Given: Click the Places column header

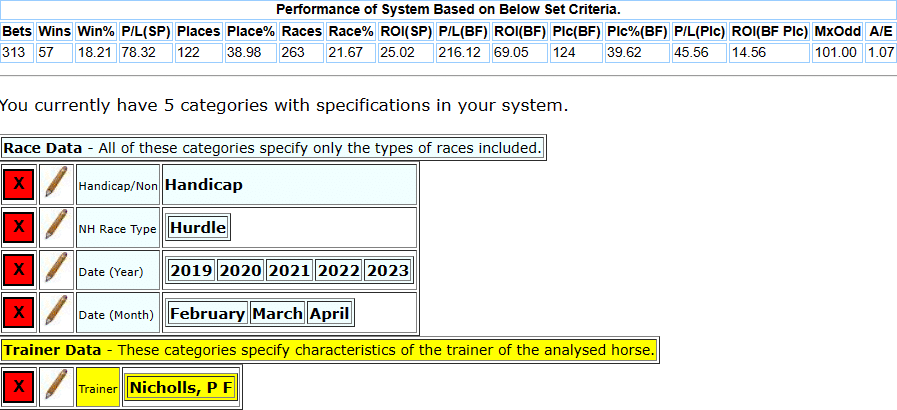Looking at the screenshot, I should tap(199, 31).
